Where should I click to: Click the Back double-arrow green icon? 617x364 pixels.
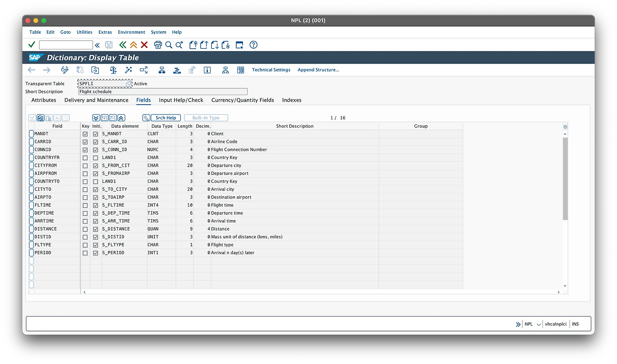click(x=123, y=45)
